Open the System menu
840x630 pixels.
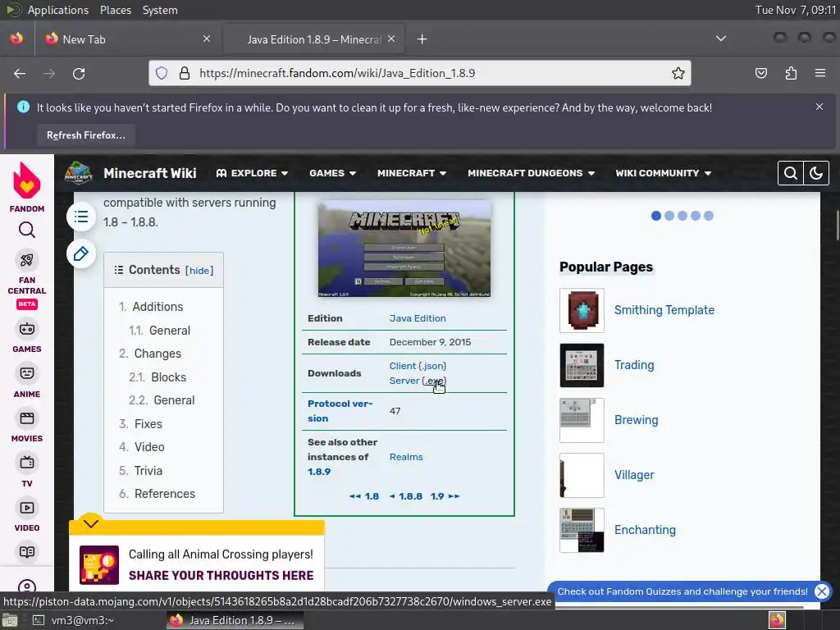160,10
